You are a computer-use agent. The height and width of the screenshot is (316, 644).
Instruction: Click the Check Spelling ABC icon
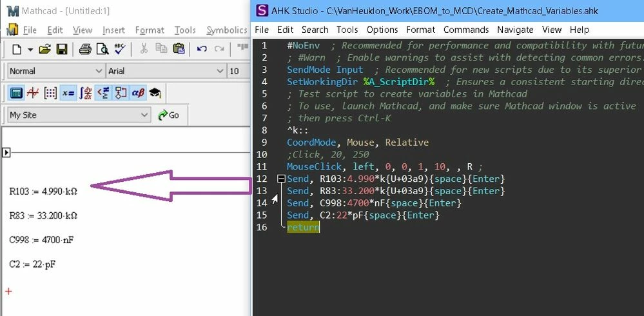point(119,49)
